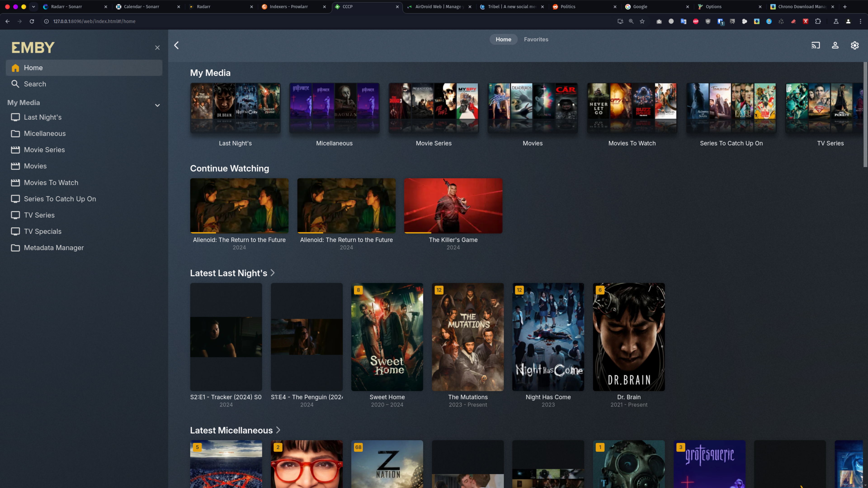Open The Killer's Game title link
This screenshot has height=488, width=868.
click(x=453, y=240)
